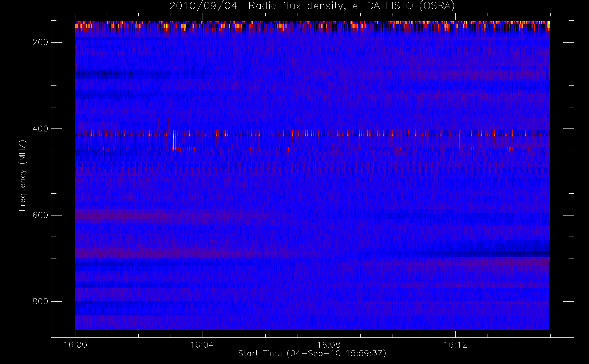Click the '16:00' time tick label
The width and height of the screenshot is (589, 364).
[75, 345]
